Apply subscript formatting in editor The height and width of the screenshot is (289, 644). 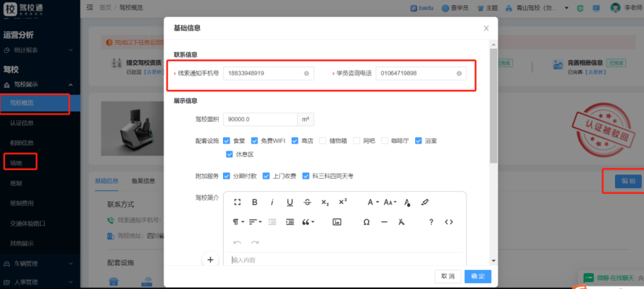tap(325, 202)
